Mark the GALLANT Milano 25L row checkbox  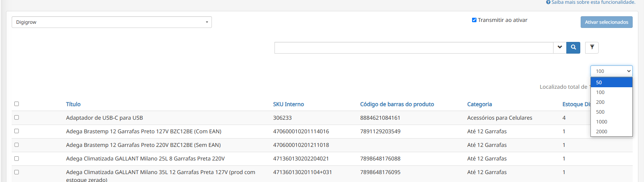tap(17, 159)
